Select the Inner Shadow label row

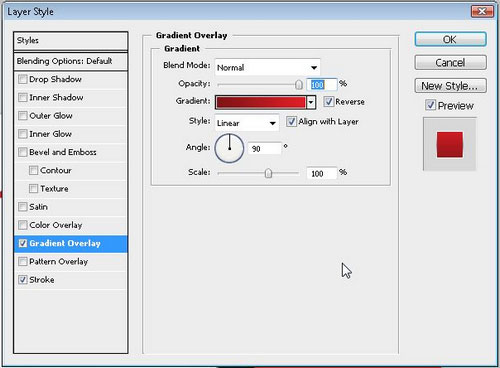coord(56,98)
